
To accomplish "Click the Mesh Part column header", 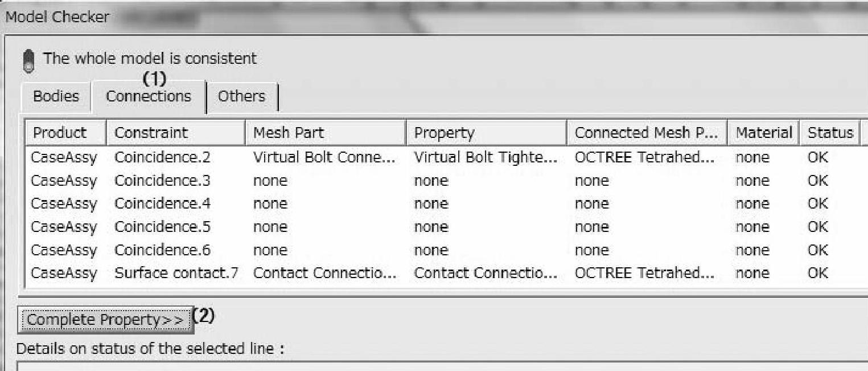I will (x=288, y=133).
